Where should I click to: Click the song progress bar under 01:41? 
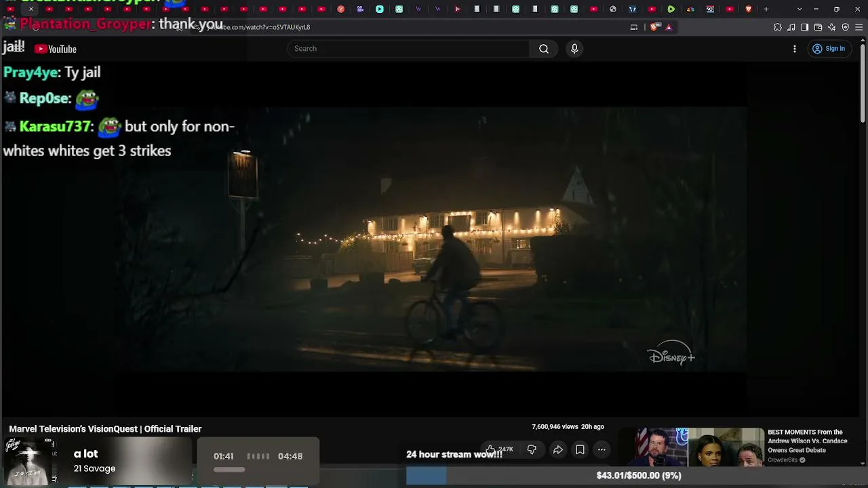[229, 469]
